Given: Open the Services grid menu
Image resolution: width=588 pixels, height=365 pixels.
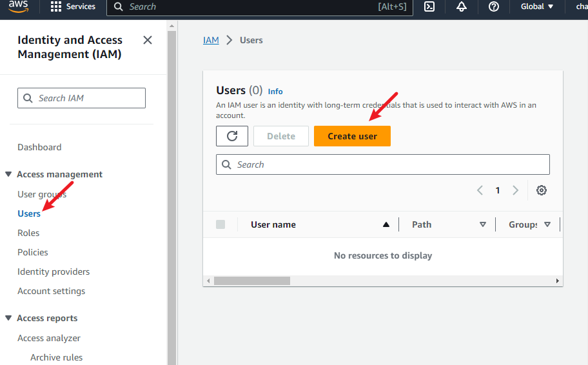Looking at the screenshot, I should coord(56,6).
